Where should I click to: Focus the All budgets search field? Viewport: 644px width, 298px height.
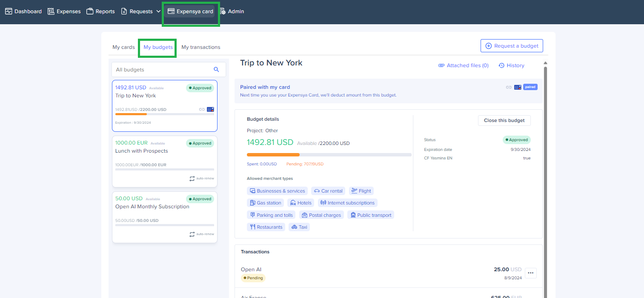pyautogui.click(x=162, y=70)
